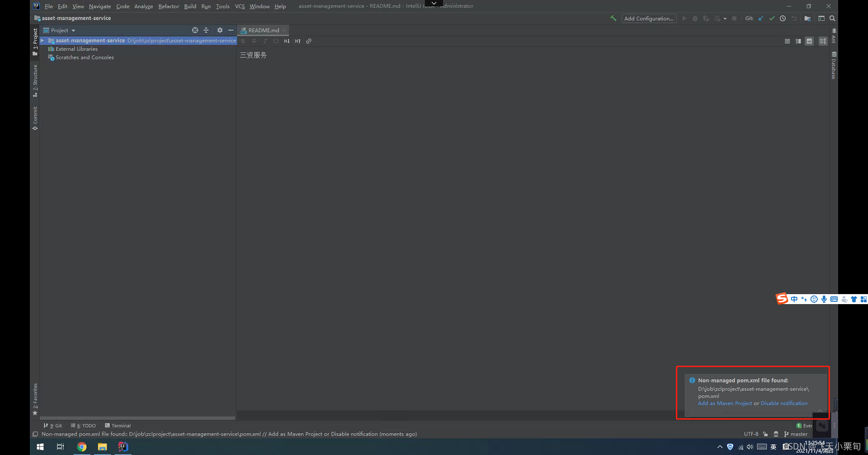Image resolution: width=868 pixels, height=455 pixels.
Task: Open the master git branch popup
Action: click(x=796, y=434)
